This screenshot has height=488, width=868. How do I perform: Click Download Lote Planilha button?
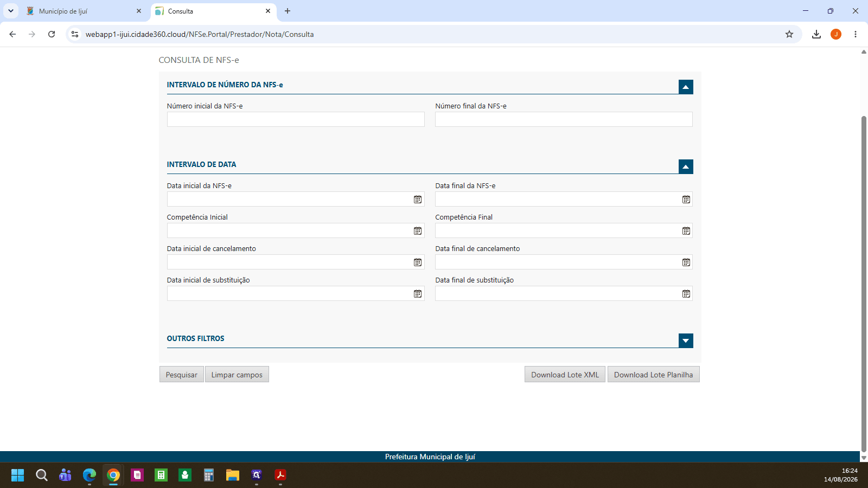click(654, 375)
